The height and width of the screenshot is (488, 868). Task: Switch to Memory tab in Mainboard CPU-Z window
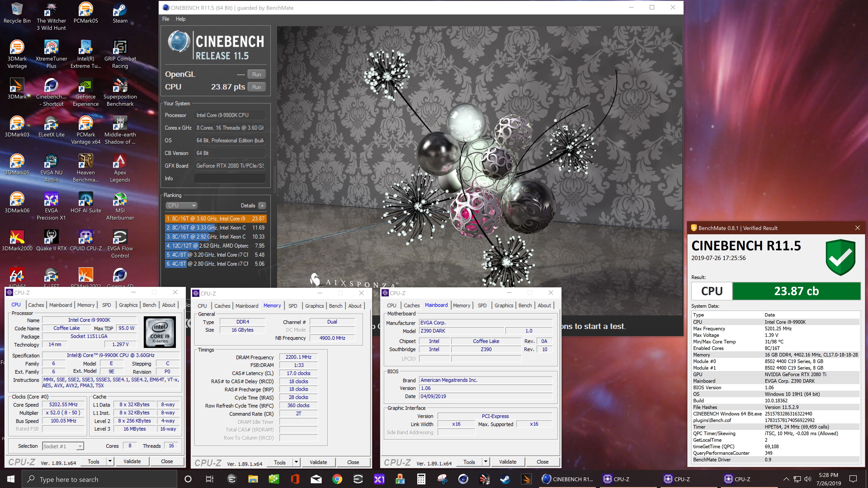pos(461,305)
